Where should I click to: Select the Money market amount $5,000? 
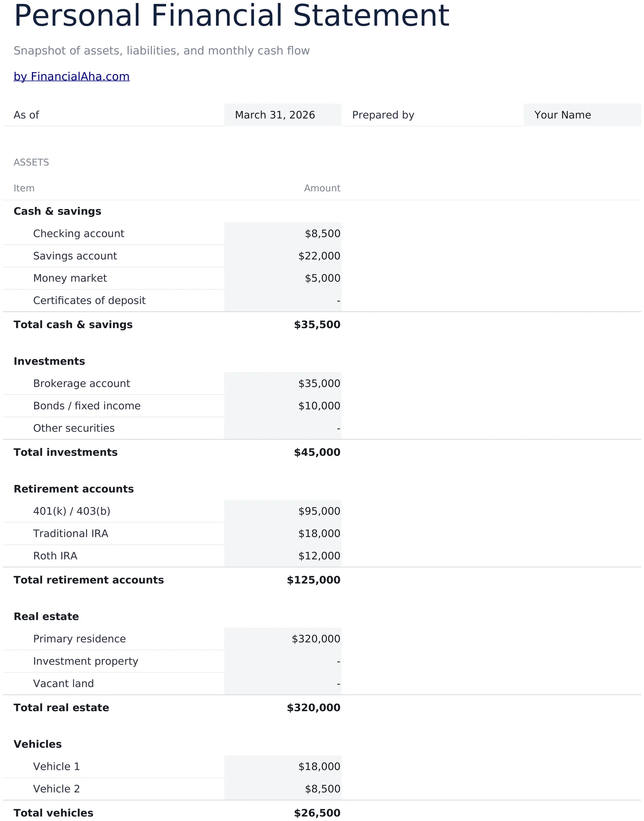coord(283,278)
